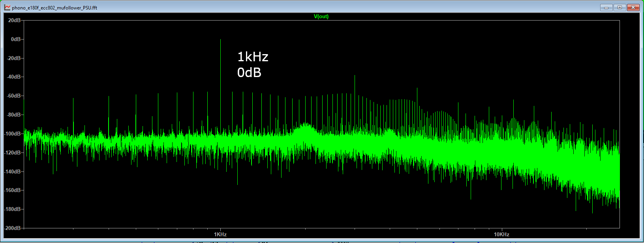Click the -40dB axis label
The image size is (644, 243).
(x=13, y=77)
